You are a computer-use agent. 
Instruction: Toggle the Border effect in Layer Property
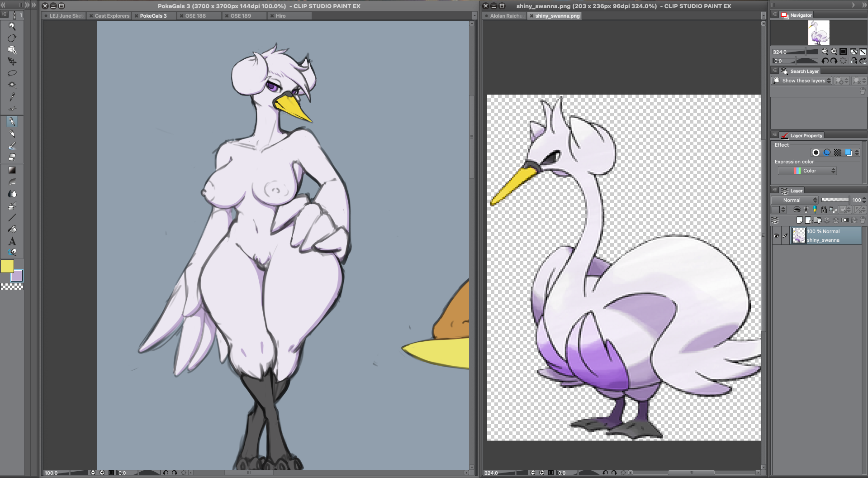(x=816, y=153)
